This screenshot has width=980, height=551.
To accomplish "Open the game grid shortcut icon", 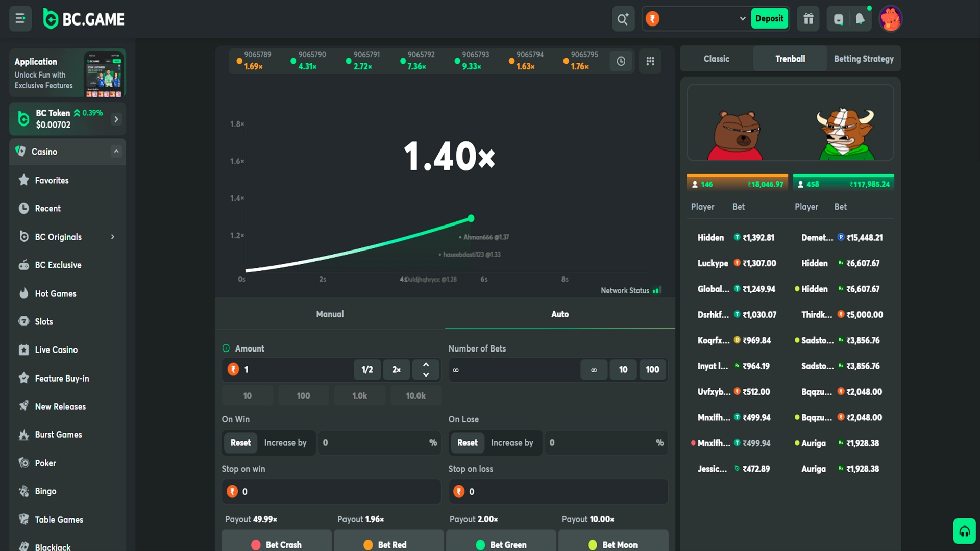I will tap(650, 61).
